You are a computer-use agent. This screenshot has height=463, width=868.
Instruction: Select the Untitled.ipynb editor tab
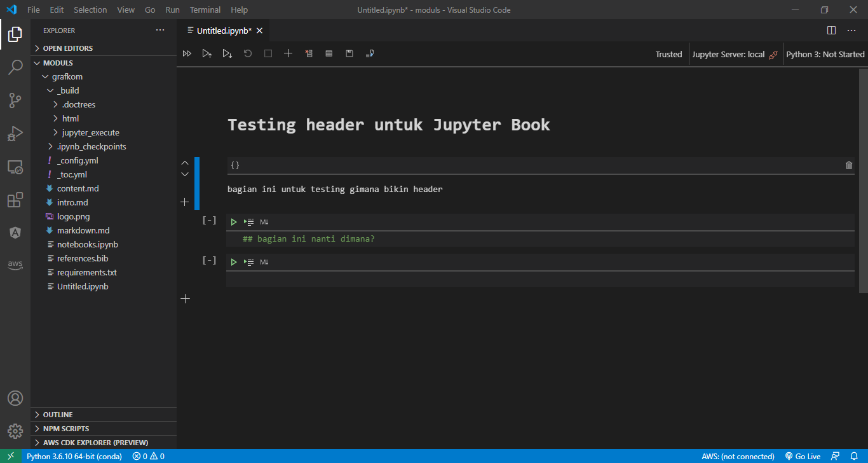(224, 31)
